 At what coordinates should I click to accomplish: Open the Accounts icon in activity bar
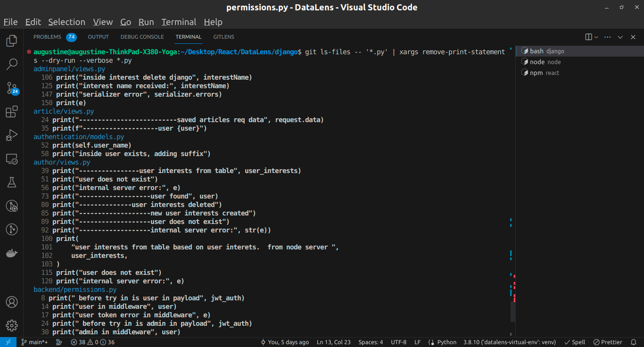click(12, 302)
